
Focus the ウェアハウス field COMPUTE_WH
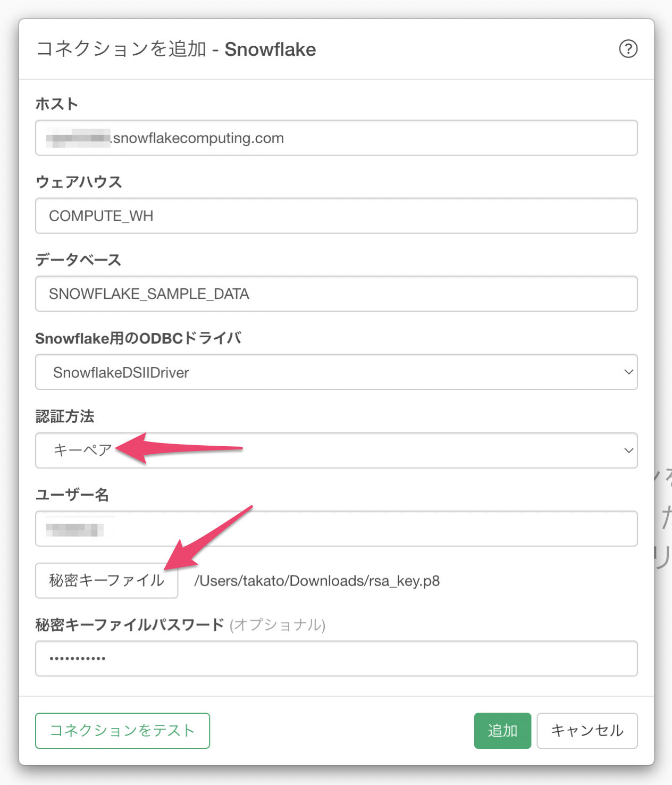(x=336, y=216)
